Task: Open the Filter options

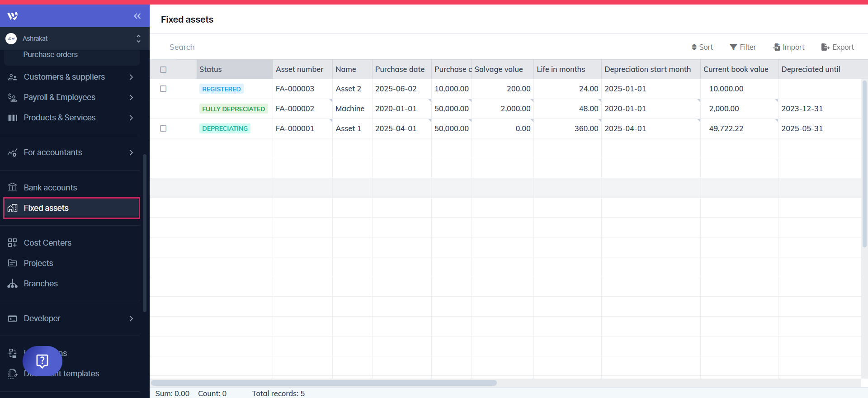Action: tap(742, 47)
